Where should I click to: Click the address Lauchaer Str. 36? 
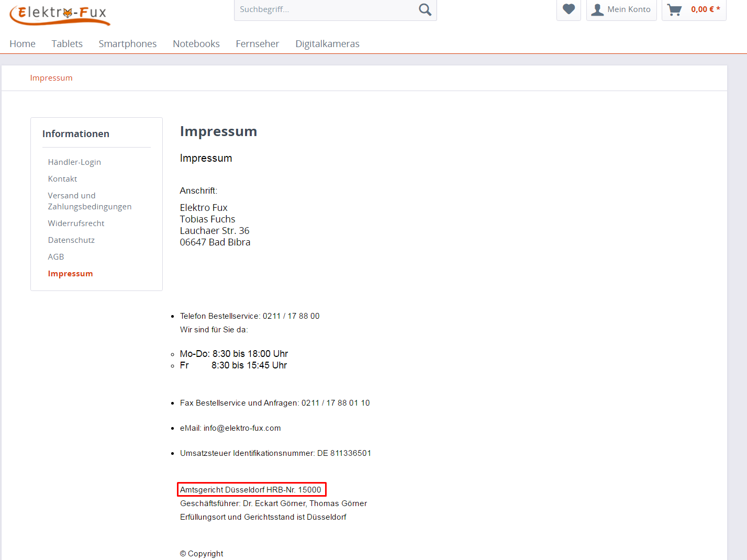pos(215,231)
